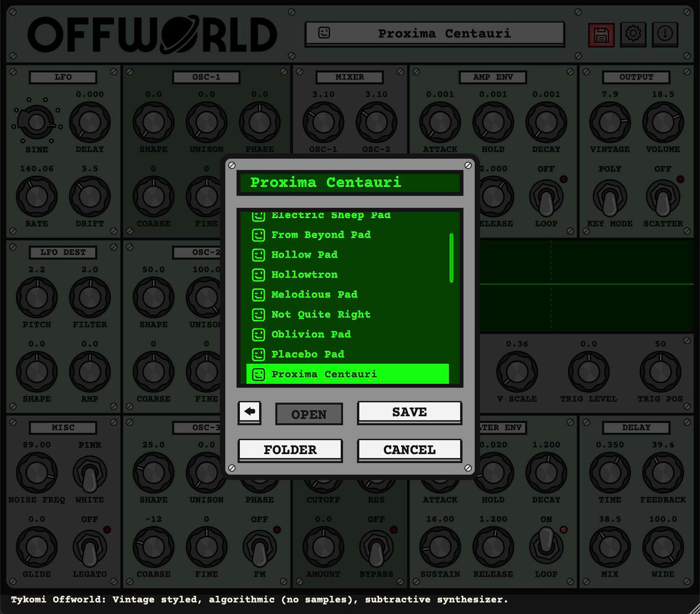Click the icon beside Oblivion Pad
Viewport: 700px width, 614px height.
[259, 334]
